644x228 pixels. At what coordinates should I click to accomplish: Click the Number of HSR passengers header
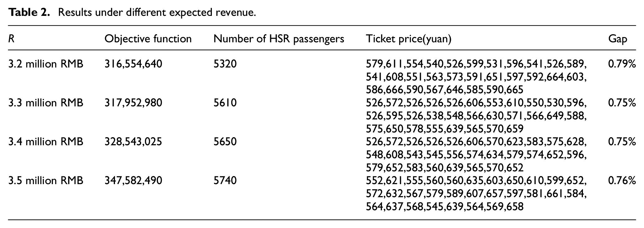279,39
